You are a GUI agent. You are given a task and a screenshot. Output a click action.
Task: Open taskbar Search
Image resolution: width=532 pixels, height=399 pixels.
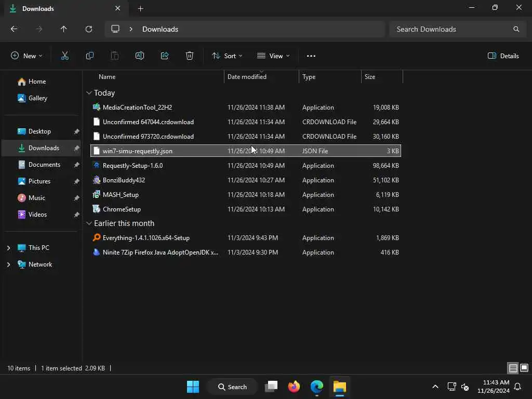(x=233, y=387)
